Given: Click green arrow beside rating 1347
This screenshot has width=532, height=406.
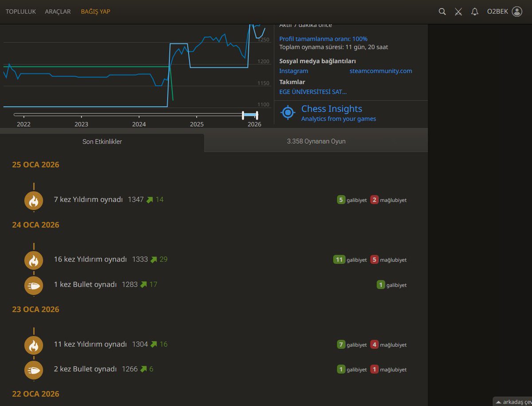Looking at the screenshot, I should [x=150, y=200].
